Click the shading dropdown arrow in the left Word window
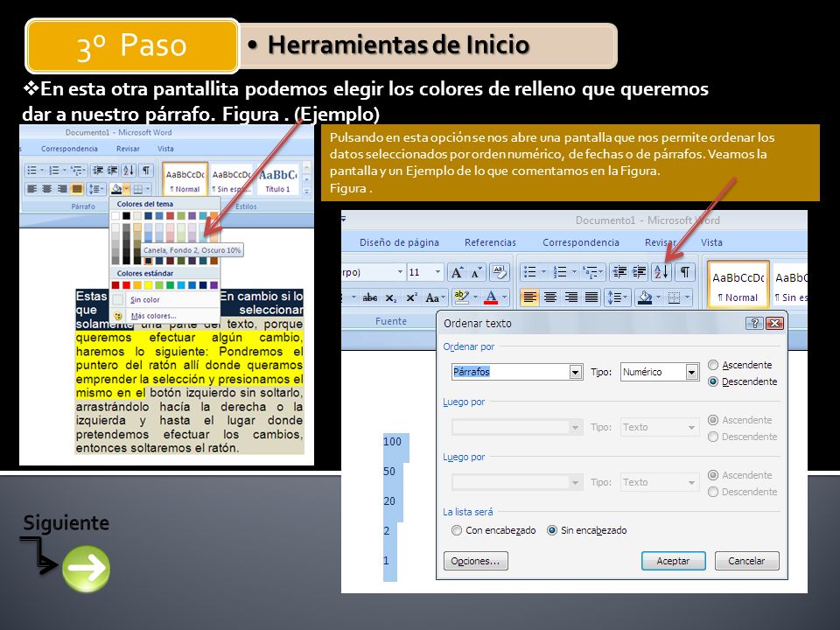The height and width of the screenshot is (630, 840). (x=126, y=189)
